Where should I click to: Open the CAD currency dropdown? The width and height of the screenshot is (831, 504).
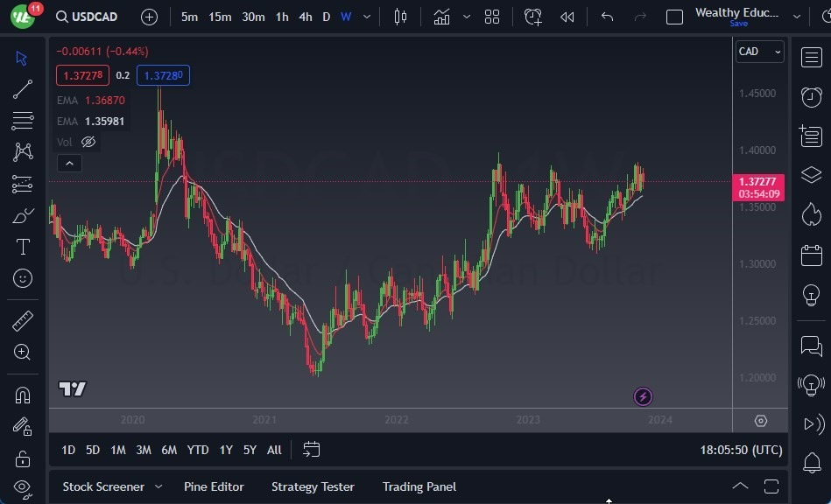click(x=758, y=52)
